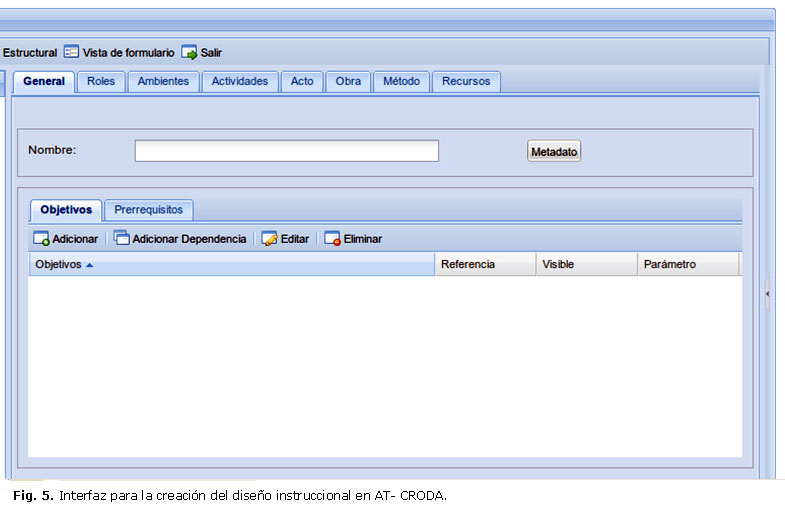Viewport: 785px width, 521px height.
Task: Click the Referencia column header
Action: [x=482, y=265]
